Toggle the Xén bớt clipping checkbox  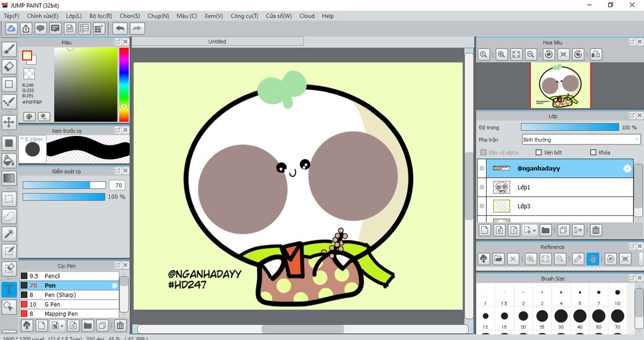[x=539, y=152]
